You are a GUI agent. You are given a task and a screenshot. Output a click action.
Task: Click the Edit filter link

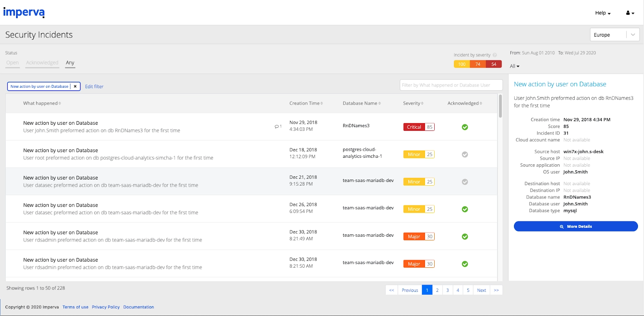click(94, 87)
